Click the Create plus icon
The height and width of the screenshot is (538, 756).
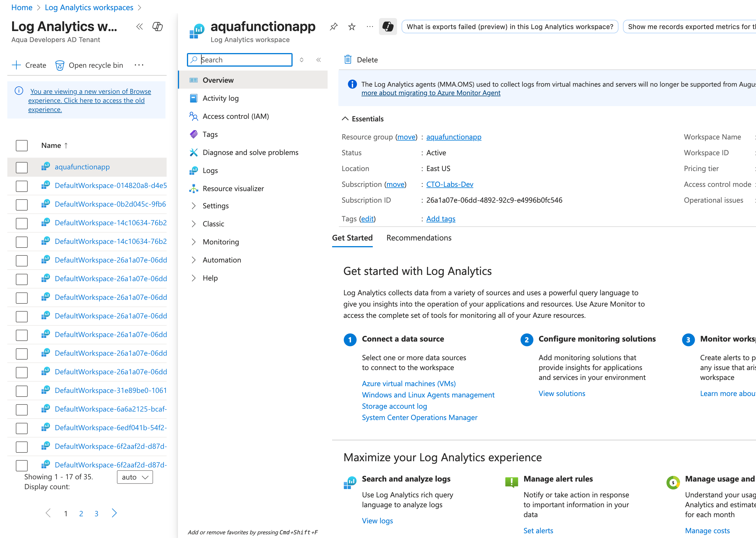16,65
